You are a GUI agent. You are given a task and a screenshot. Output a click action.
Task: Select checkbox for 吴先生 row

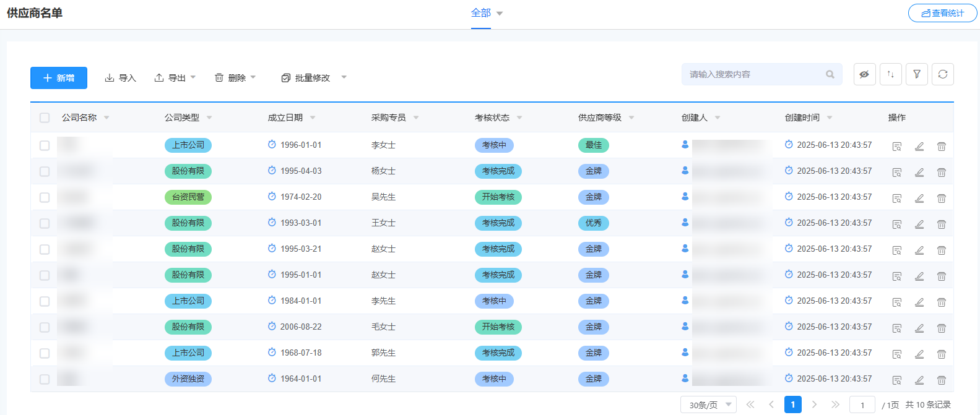point(45,197)
